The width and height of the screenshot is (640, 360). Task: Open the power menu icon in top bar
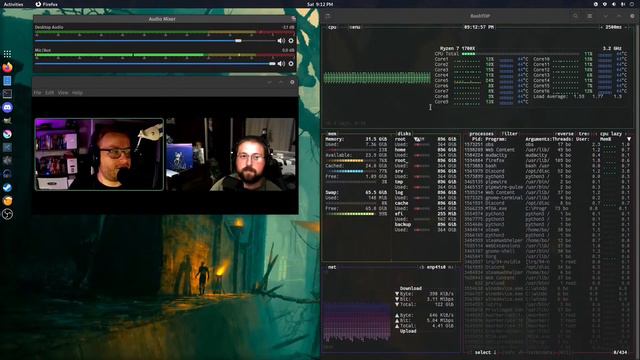click(x=632, y=4)
